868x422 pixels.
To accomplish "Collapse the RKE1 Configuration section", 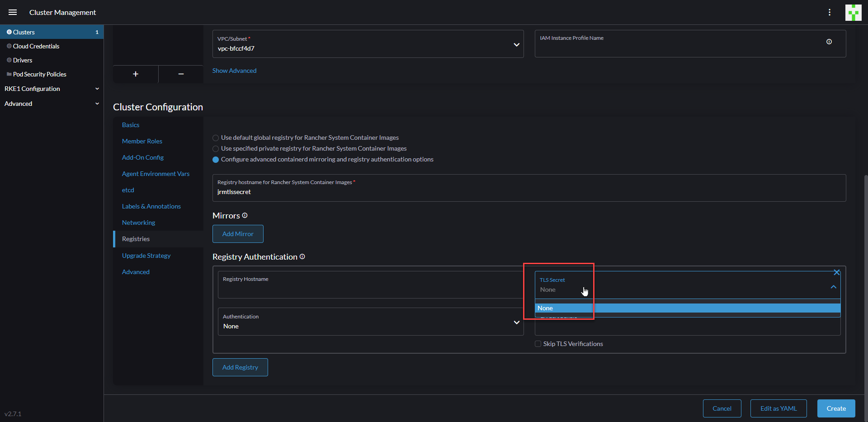I will [97, 89].
